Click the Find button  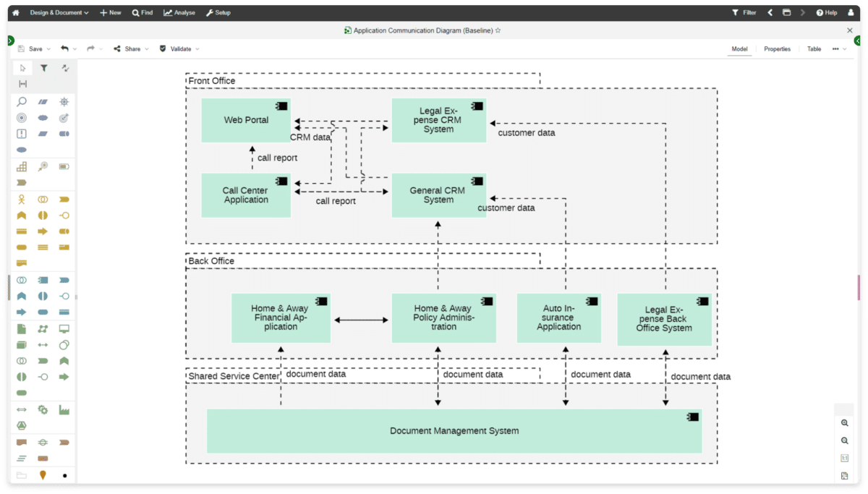point(142,12)
